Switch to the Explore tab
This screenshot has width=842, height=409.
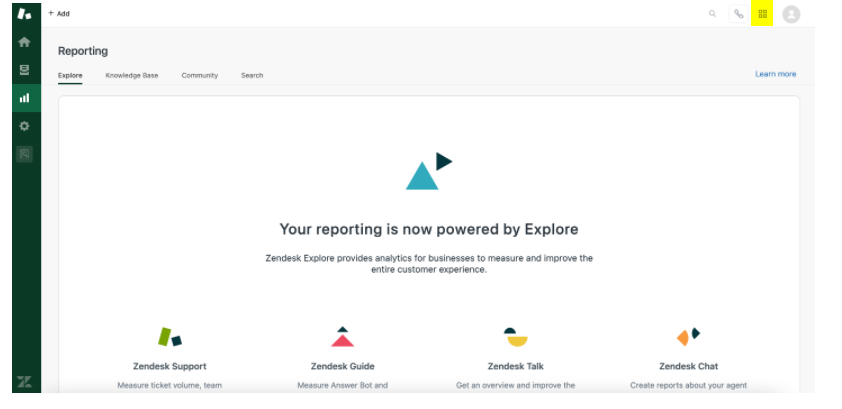coord(70,75)
